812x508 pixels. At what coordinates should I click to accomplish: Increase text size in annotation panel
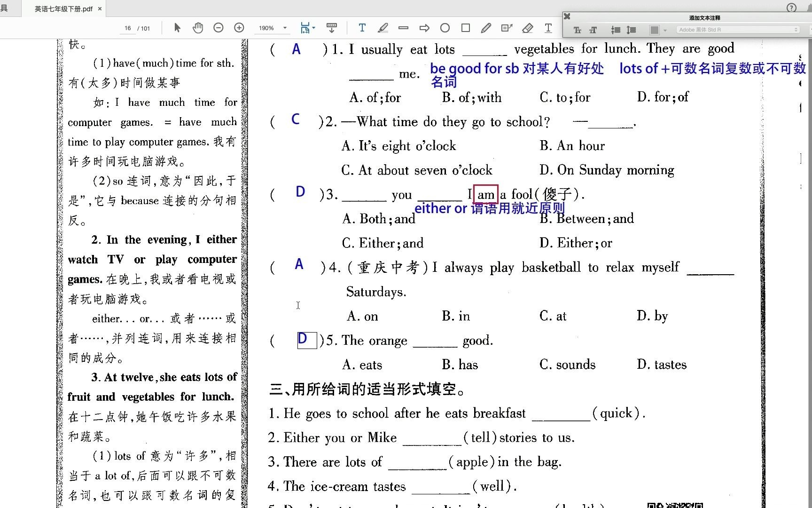[x=593, y=30]
